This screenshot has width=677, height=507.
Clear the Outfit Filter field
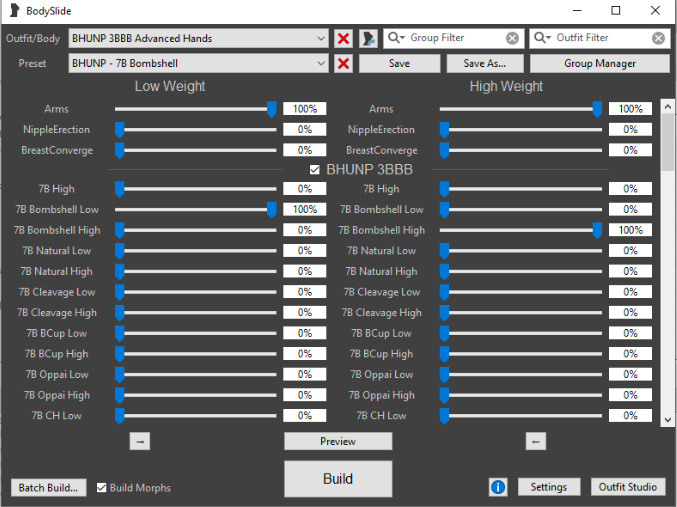(x=658, y=38)
